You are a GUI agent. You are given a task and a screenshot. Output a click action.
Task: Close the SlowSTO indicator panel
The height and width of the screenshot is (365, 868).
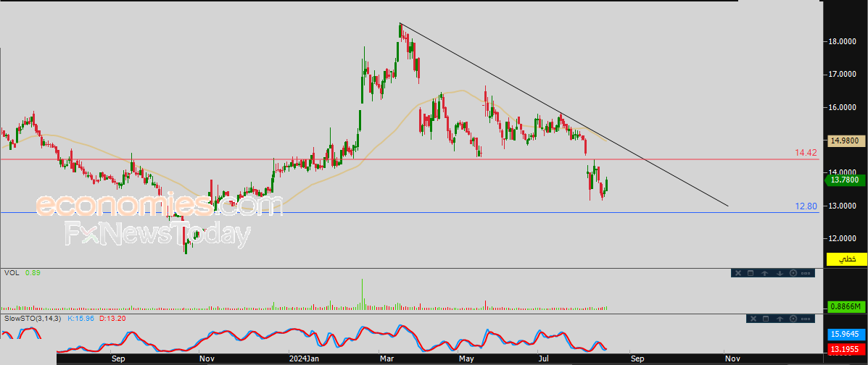pos(752,319)
